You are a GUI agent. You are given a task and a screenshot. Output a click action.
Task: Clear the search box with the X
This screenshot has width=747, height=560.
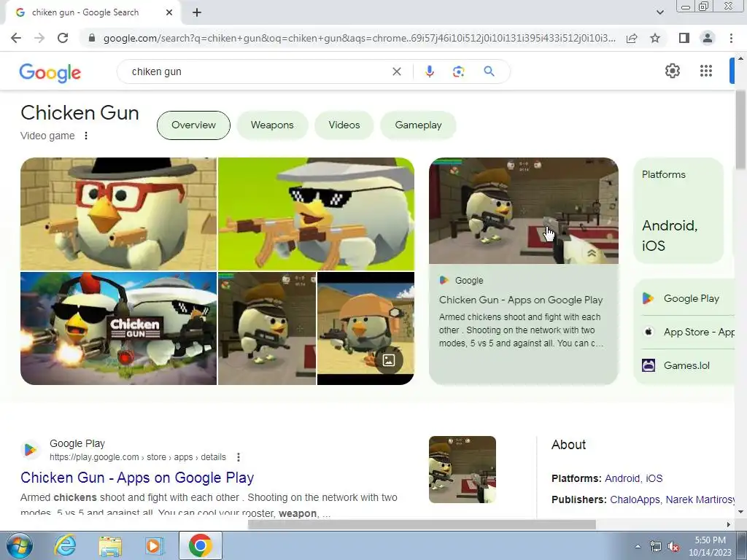click(x=396, y=71)
